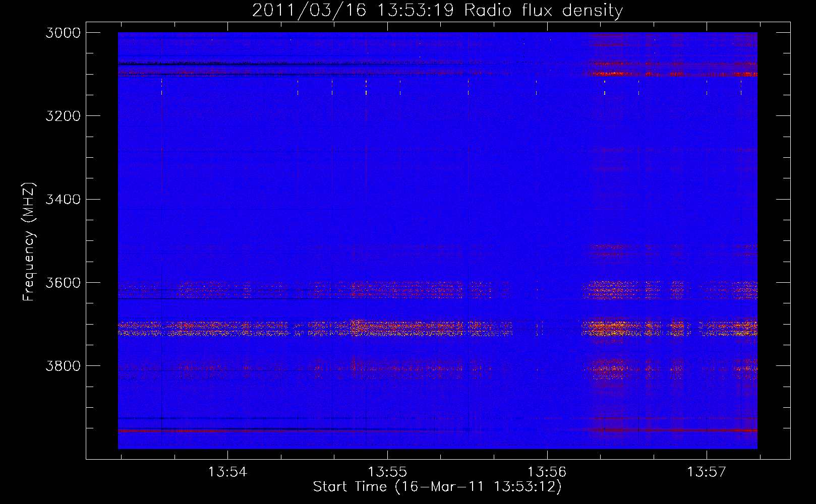816x504 pixels.
Task: Click the 13:56 time axis label
Action: coord(547,472)
